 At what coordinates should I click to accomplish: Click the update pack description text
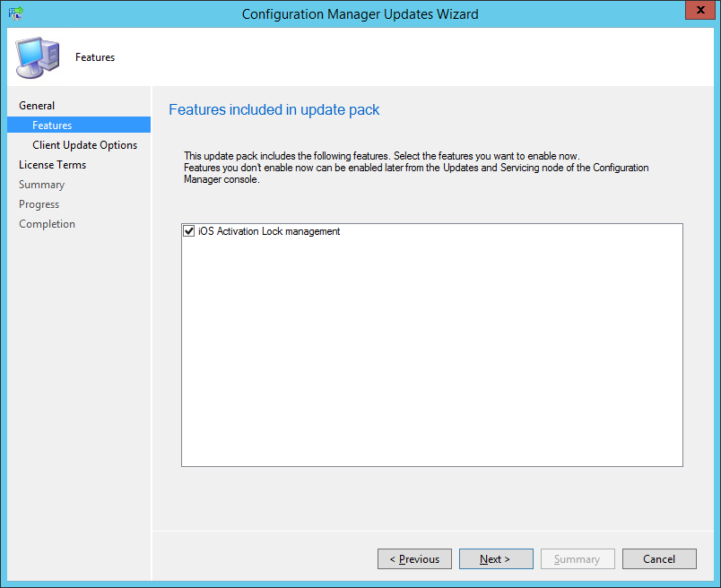[416, 168]
